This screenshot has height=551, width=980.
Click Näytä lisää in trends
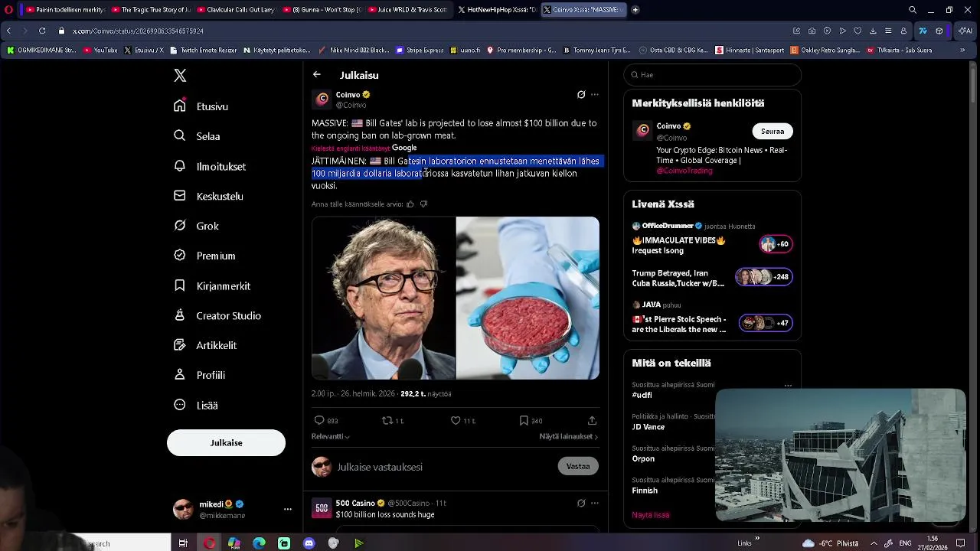click(x=651, y=515)
